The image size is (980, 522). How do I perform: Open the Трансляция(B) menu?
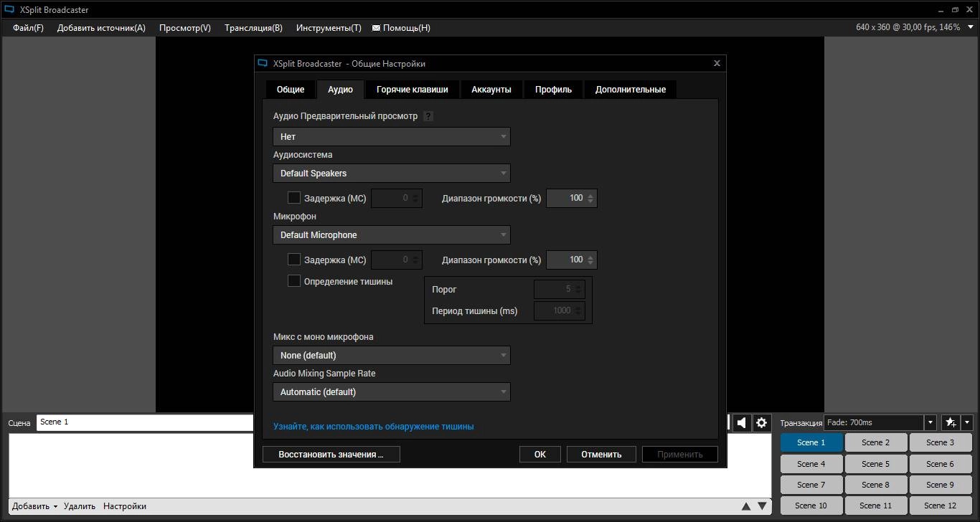253,28
